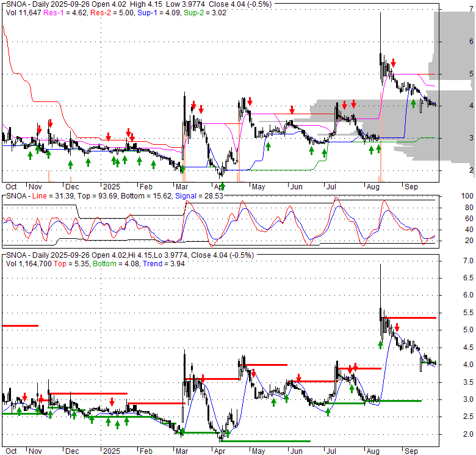Click the Low 3.9774 value in top header
The image size is (476, 455).
pos(186,4)
